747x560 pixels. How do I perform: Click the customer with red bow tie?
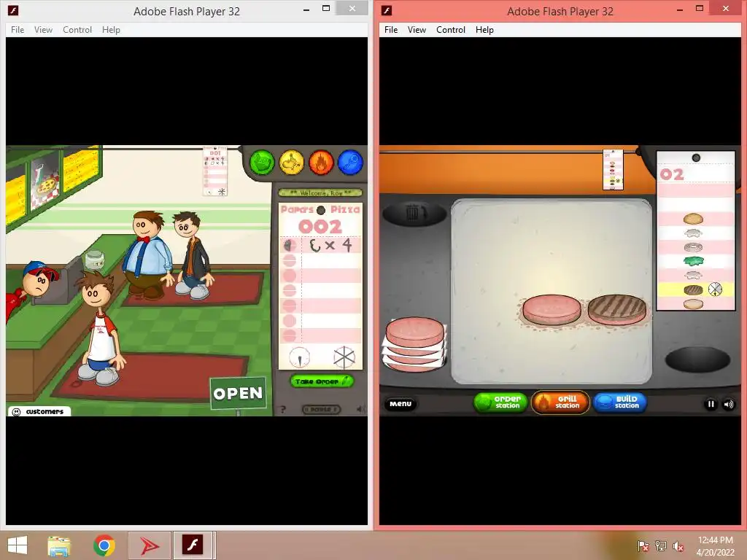point(146,254)
